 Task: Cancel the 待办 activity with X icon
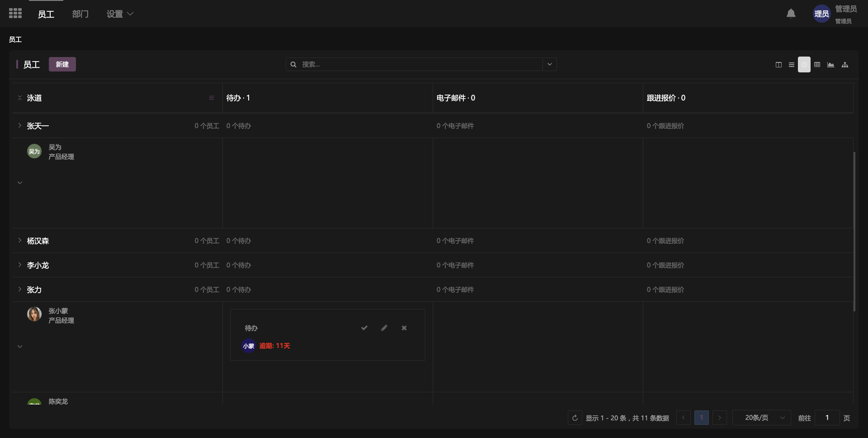point(404,328)
